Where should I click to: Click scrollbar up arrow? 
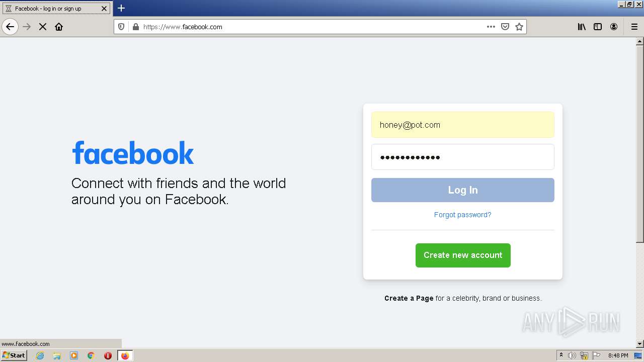[x=640, y=41]
